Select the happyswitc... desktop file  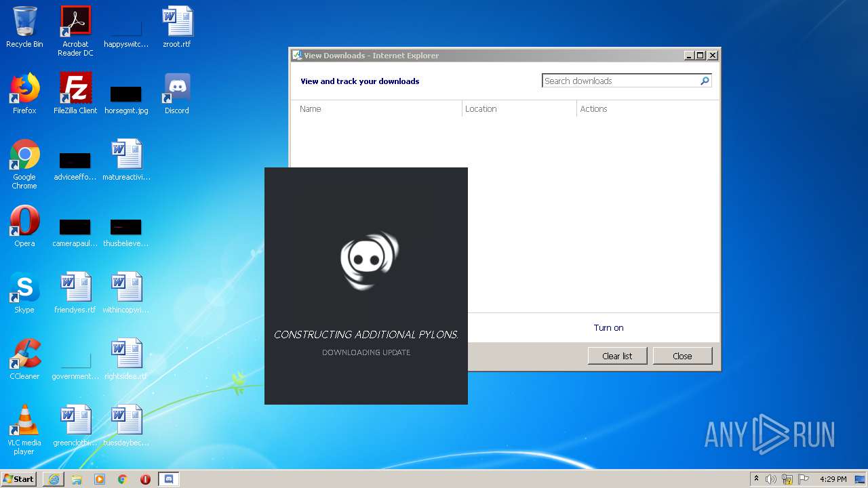[x=126, y=32]
